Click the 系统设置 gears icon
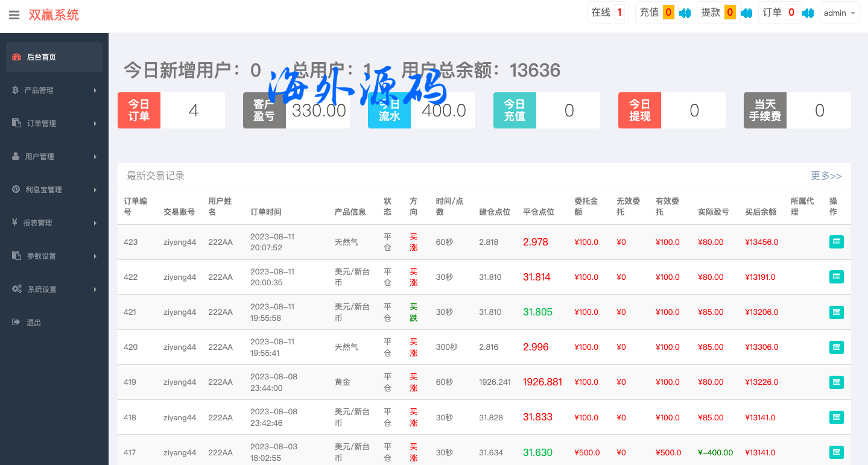Image resolution: width=868 pixels, height=465 pixels. pyautogui.click(x=16, y=289)
